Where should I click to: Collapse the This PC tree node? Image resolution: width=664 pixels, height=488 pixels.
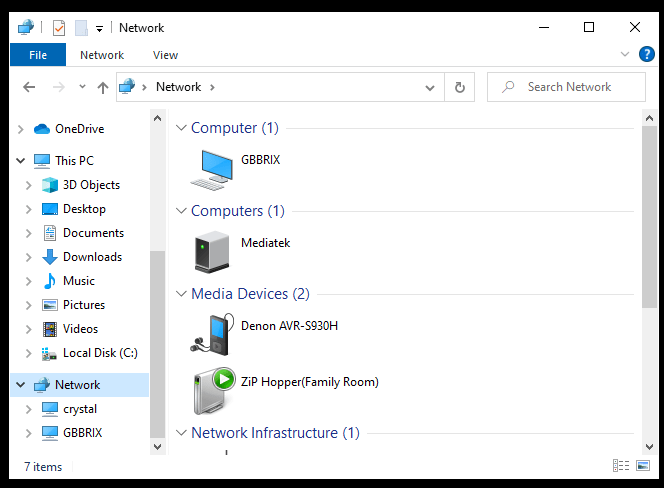21,160
